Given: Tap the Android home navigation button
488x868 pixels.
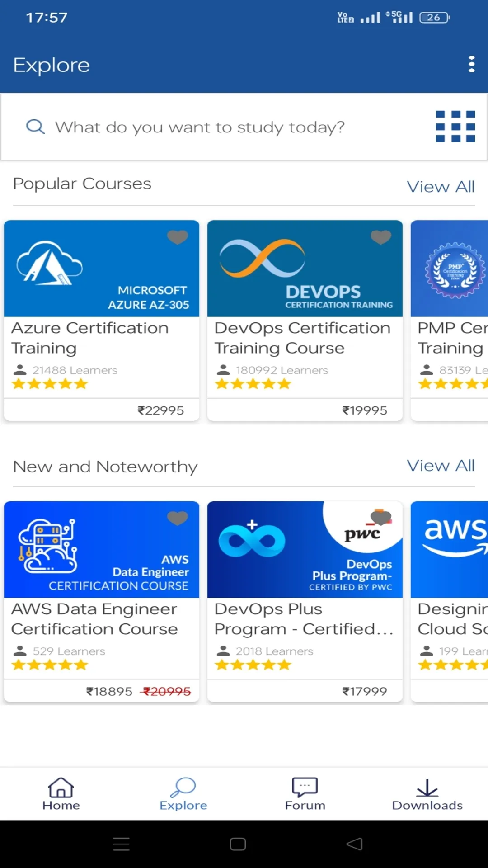Looking at the screenshot, I should tap(238, 844).
